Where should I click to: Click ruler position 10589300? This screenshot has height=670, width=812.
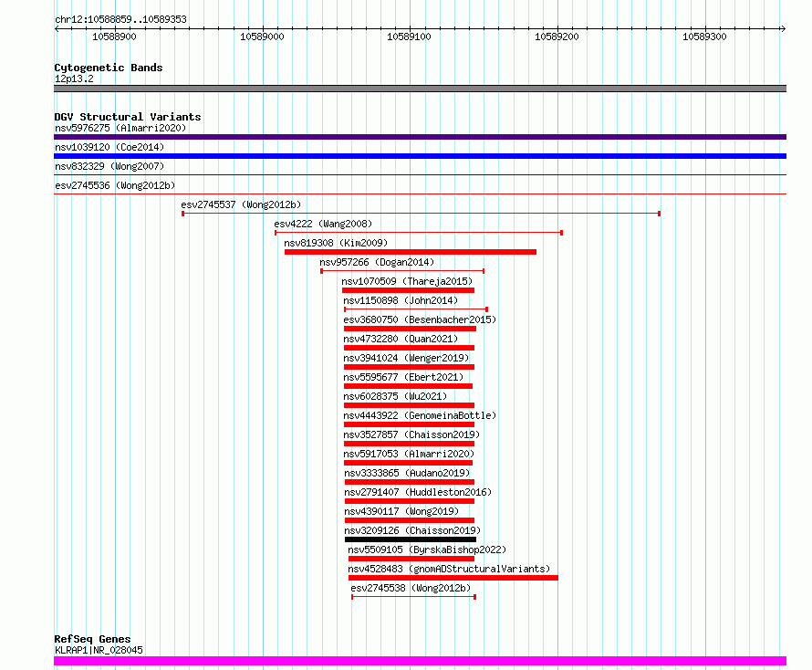coord(704,37)
